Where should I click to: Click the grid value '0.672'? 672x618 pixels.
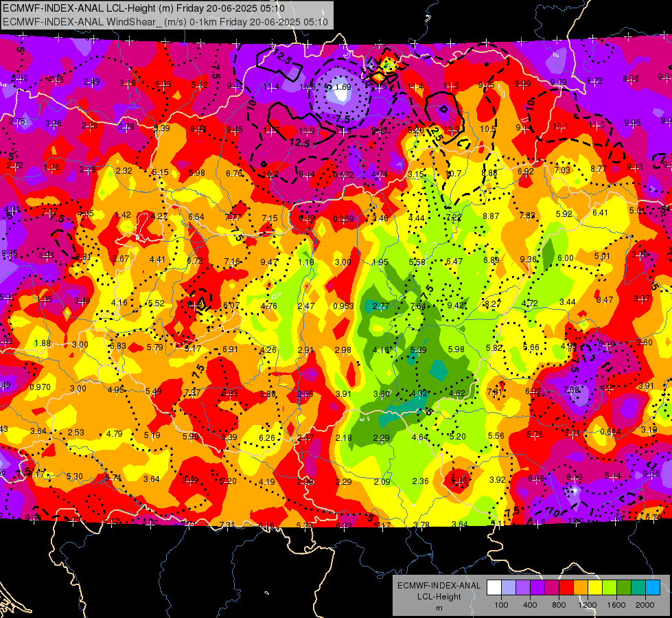[343, 174]
